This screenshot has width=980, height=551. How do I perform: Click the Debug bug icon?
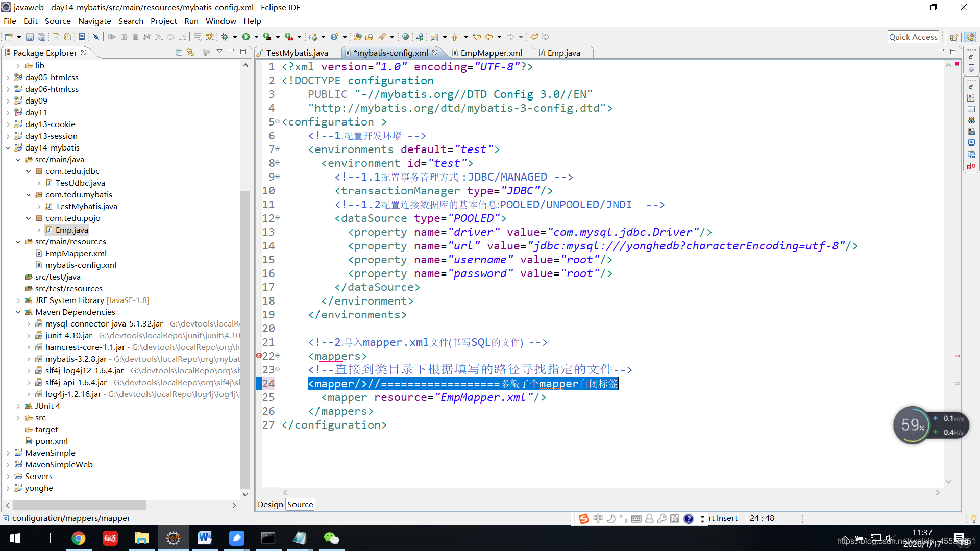pos(225,37)
